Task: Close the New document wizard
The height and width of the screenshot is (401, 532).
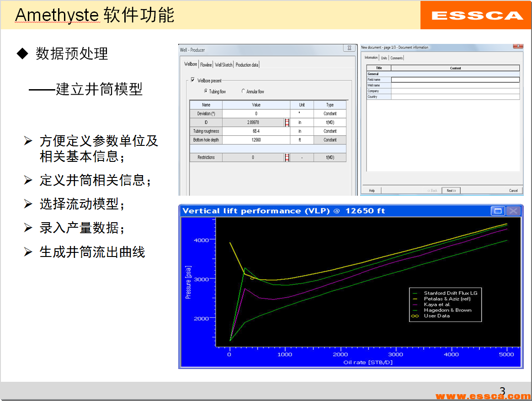Action: (x=517, y=47)
